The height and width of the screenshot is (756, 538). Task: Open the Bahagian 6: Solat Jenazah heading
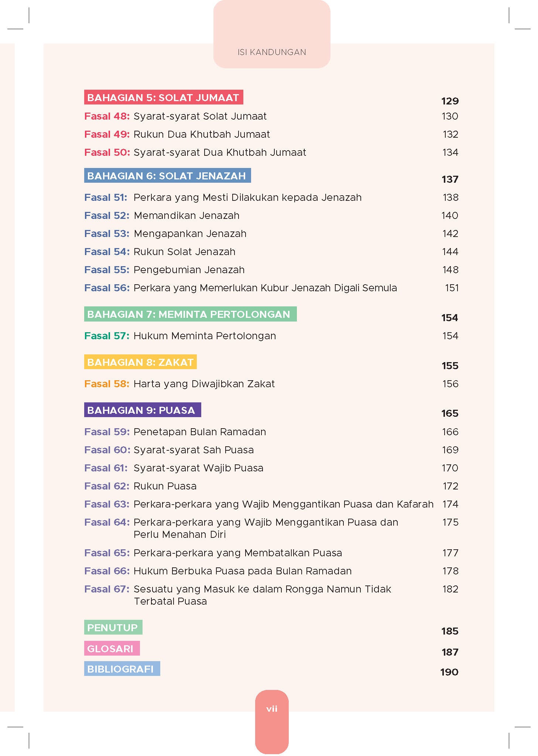167,176
